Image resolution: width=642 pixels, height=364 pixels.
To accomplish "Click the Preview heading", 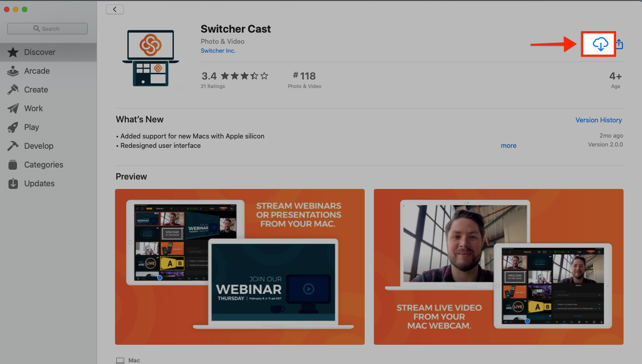I will [x=131, y=176].
